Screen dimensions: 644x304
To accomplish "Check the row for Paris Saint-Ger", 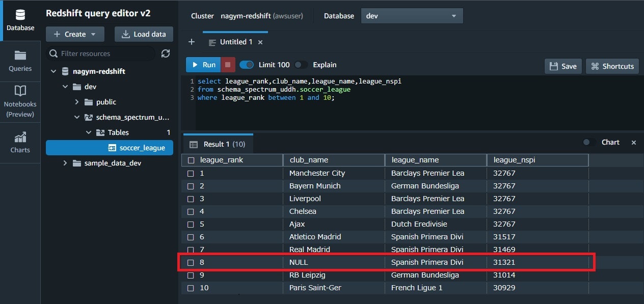I will [x=191, y=288].
